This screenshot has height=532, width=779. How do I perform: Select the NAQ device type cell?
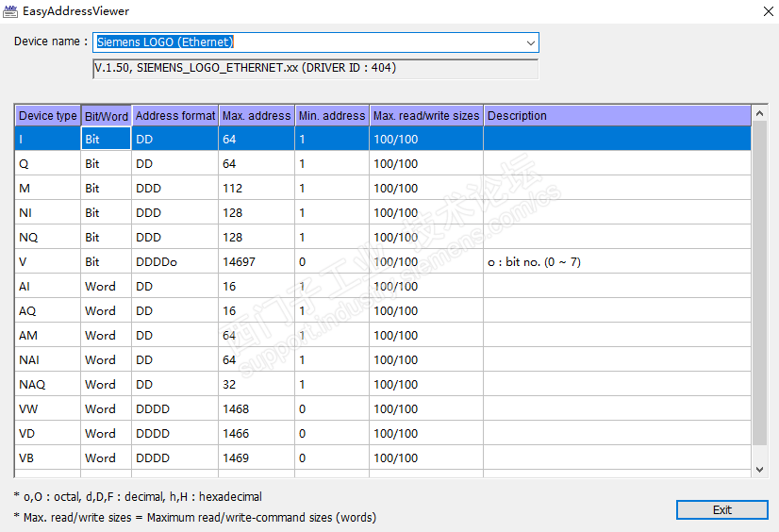coord(48,384)
